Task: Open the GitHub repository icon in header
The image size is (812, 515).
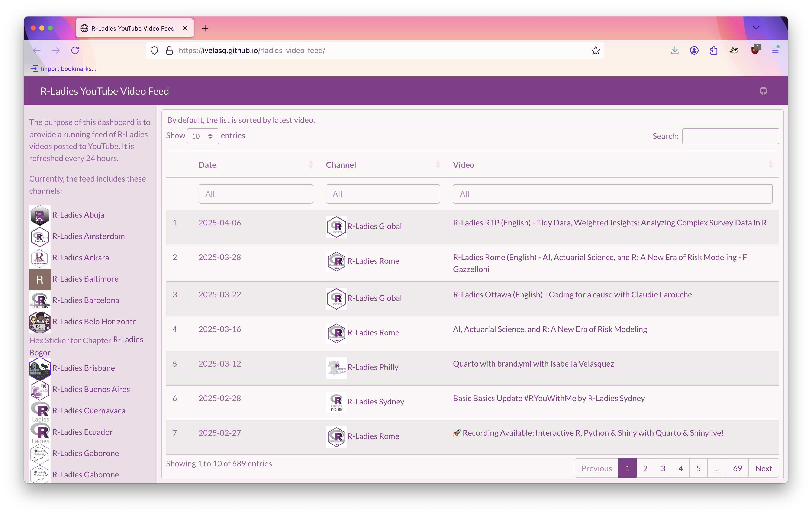Action: [x=763, y=91]
